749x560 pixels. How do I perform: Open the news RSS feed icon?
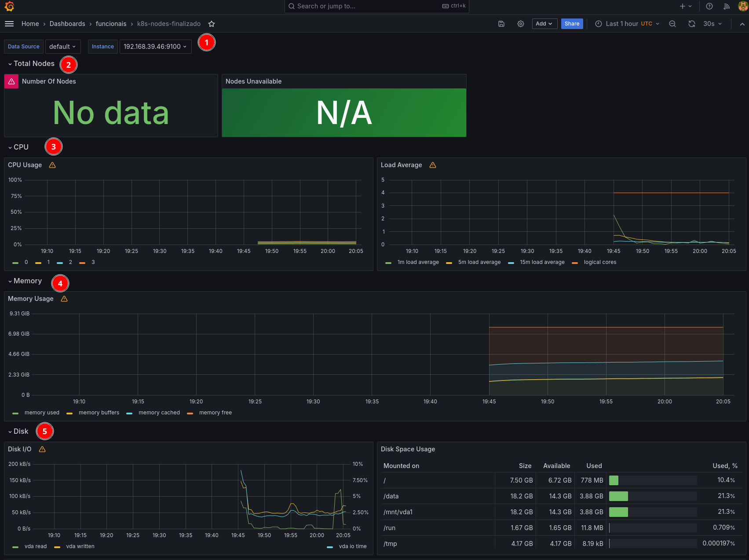[x=727, y=6]
